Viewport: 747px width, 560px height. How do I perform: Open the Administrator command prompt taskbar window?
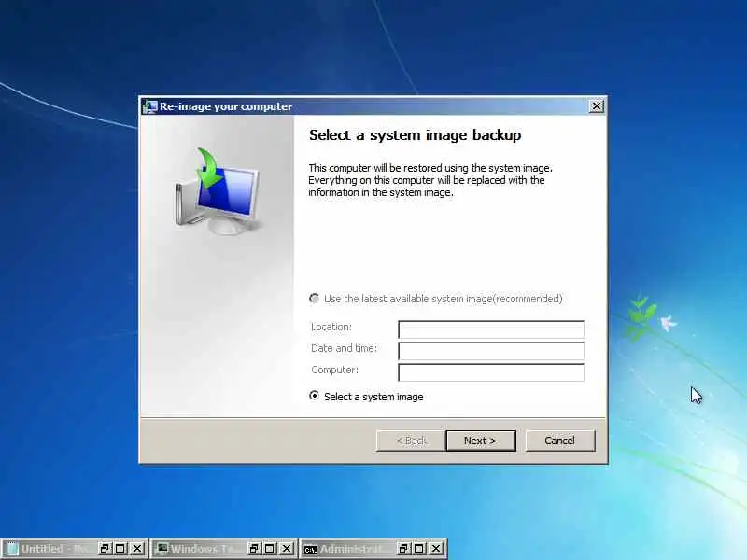coord(347,549)
